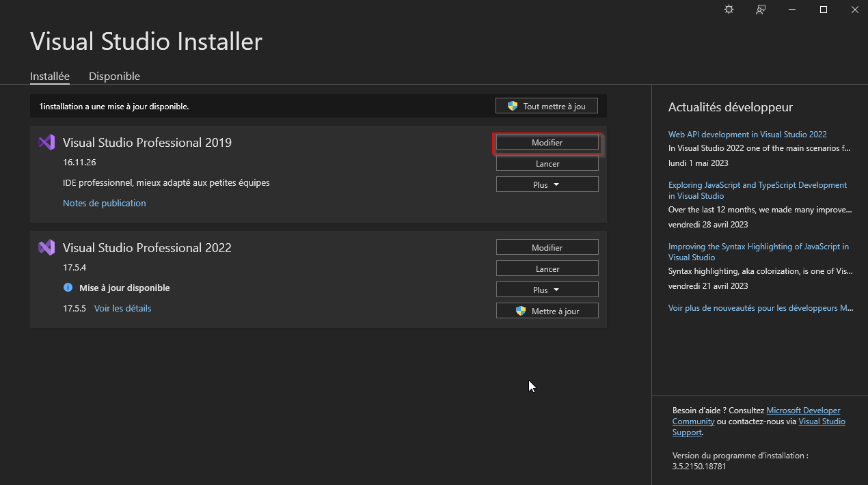This screenshot has height=485, width=868.
Task: Click the Visual Studio Professional 2022 logo icon
Action: (x=46, y=247)
